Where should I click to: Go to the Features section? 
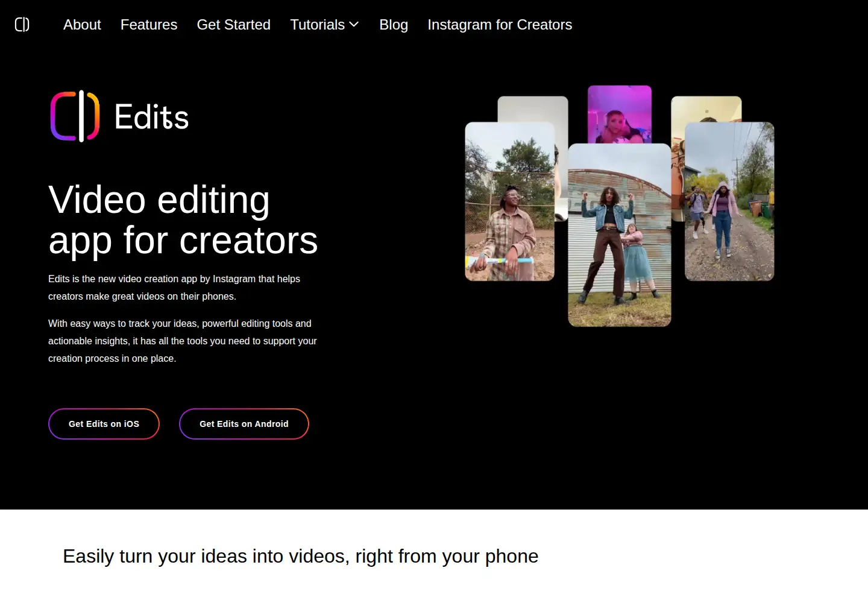click(x=149, y=25)
